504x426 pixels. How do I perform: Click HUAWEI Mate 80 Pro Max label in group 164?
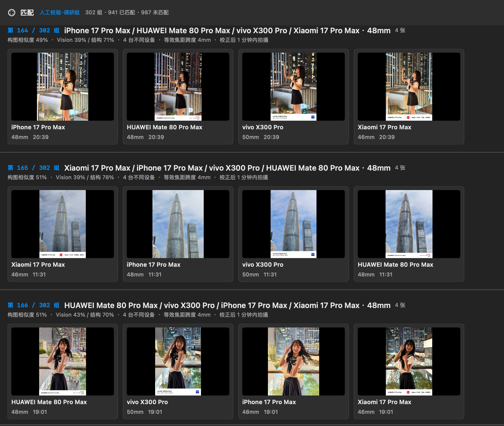165,127
